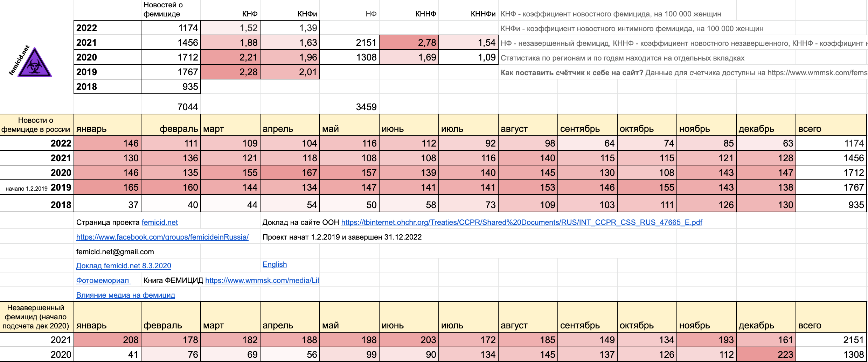Screen dimensions: 868x362
Task: Click the femicid.net biohazard logo image
Action: 30,61
